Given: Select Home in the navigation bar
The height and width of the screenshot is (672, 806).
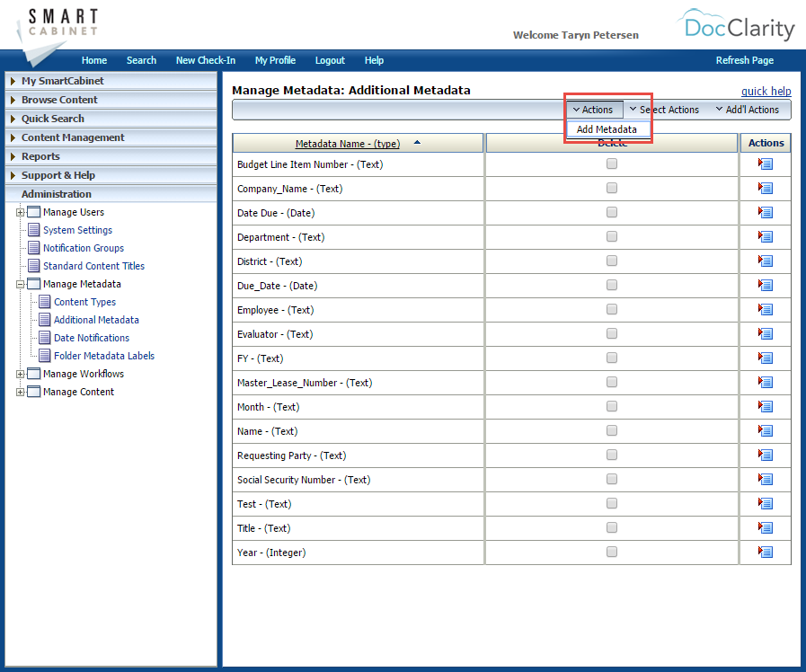Looking at the screenshot, I should (93, 60).
